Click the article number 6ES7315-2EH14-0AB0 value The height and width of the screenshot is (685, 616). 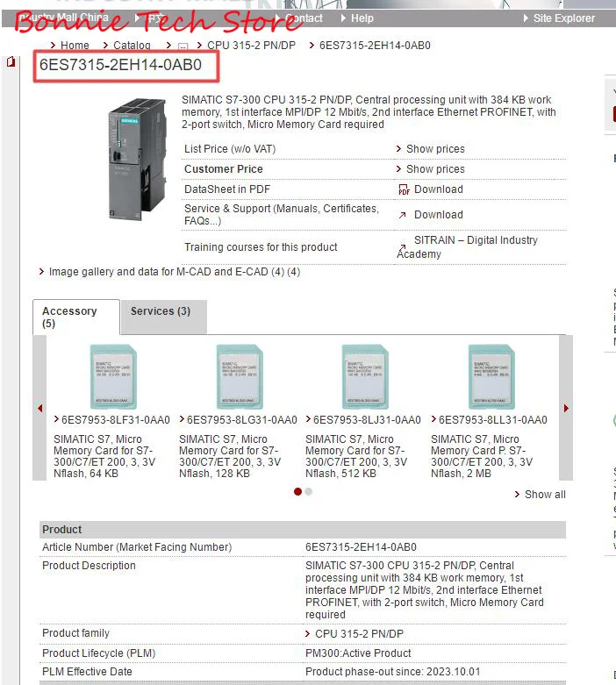[361, 547]
